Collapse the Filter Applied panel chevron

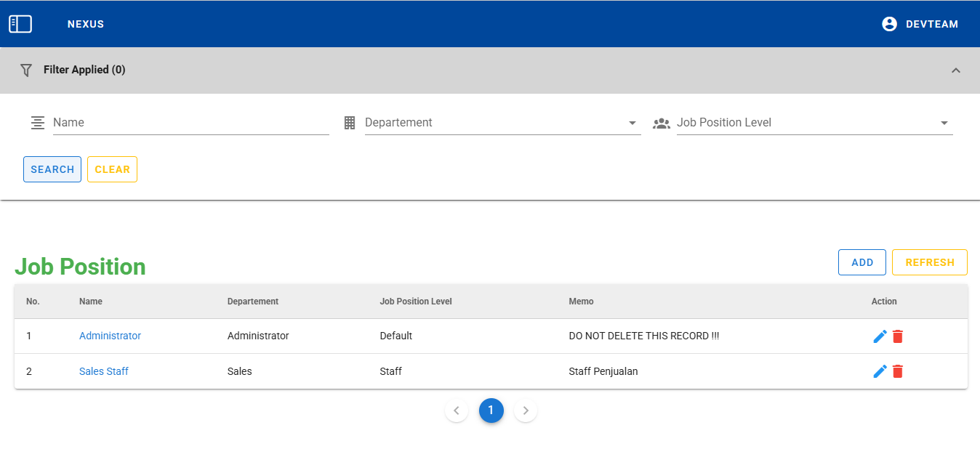coord(956,70)
